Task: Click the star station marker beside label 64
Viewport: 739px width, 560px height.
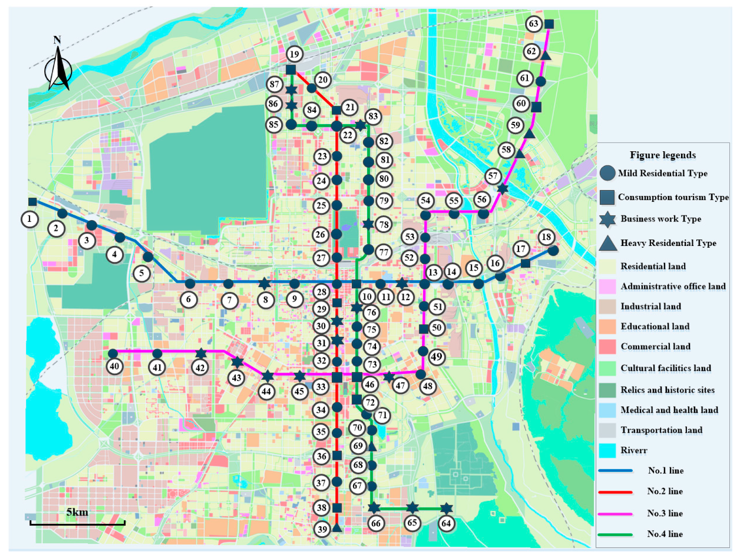Action: 446,508
